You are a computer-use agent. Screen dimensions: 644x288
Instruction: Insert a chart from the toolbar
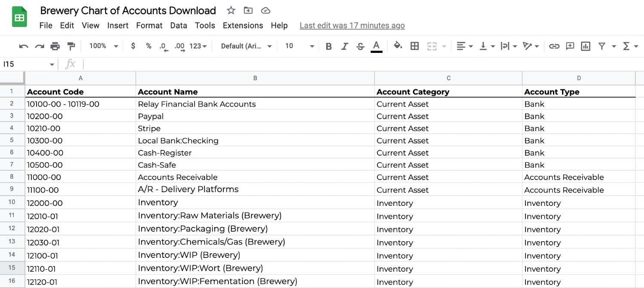coord(586,46)
